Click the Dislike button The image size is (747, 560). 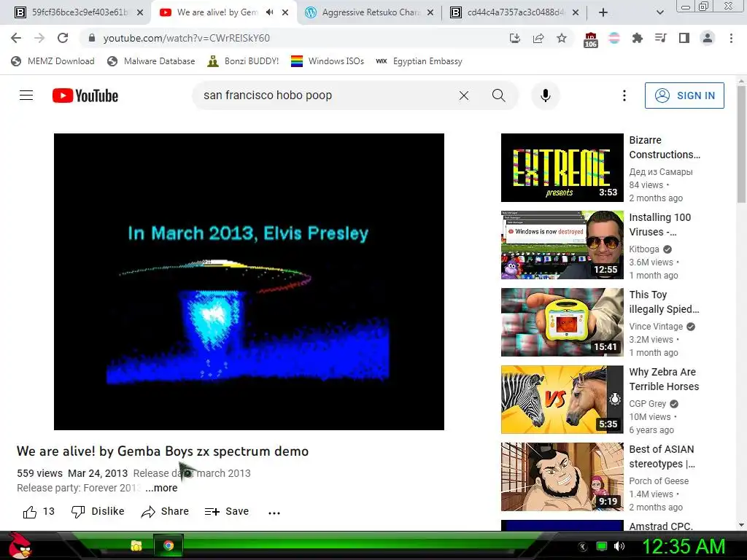pos(98,512)
